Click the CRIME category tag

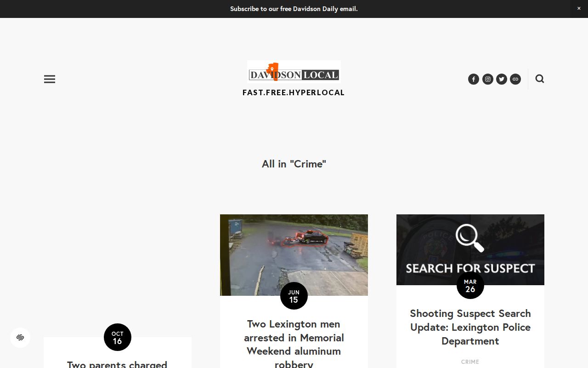[470, 362]
